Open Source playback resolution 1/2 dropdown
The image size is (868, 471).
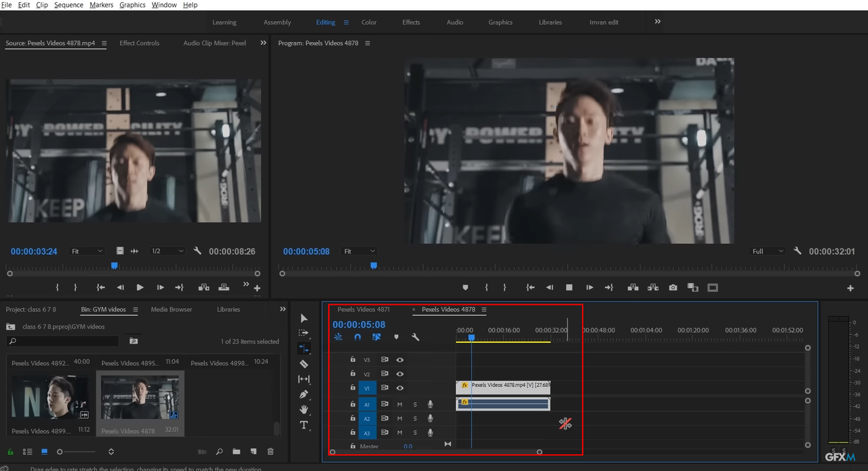(x=167, y=251)
